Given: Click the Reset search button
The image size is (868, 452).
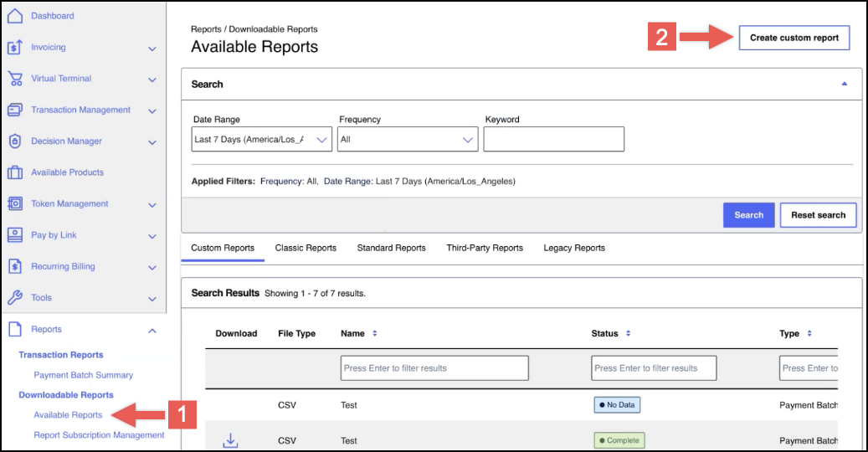Looking at the screenshot, I should coord(818,215).
